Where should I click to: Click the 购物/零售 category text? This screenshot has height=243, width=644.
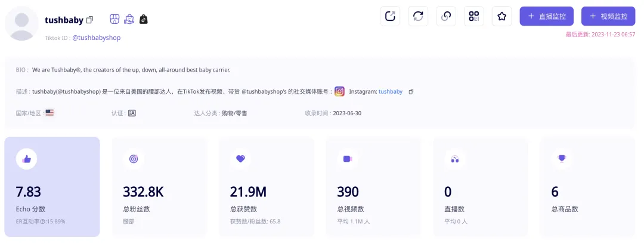[x=234, y=113]
